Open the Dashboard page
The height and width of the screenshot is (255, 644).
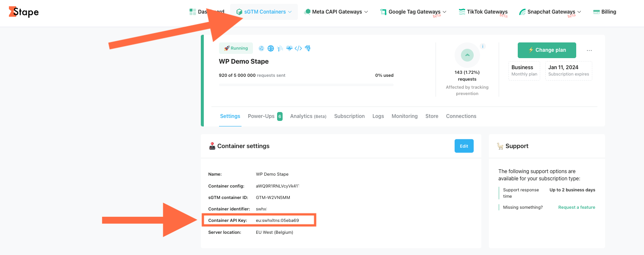[207, 12]
